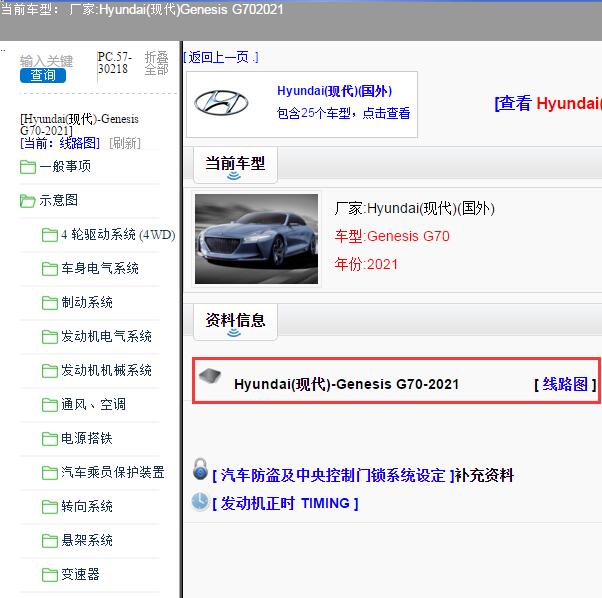The height and width of the screenshot is (598, 602).
Task: Click the PC.57-30218 text
Action: pyautogui.click(x=115, y=63)
